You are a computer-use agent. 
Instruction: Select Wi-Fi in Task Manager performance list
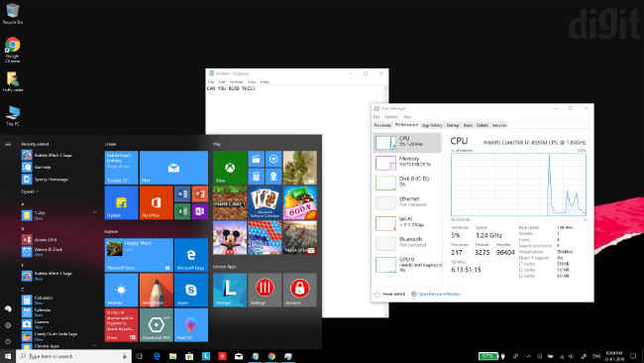(x=407, y=223)
